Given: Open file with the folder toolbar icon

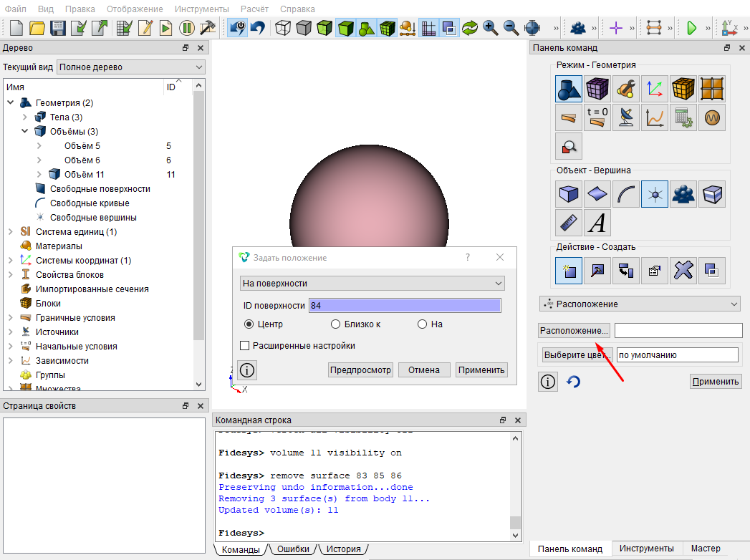Looking at the screenshot, I should point(37,28).
